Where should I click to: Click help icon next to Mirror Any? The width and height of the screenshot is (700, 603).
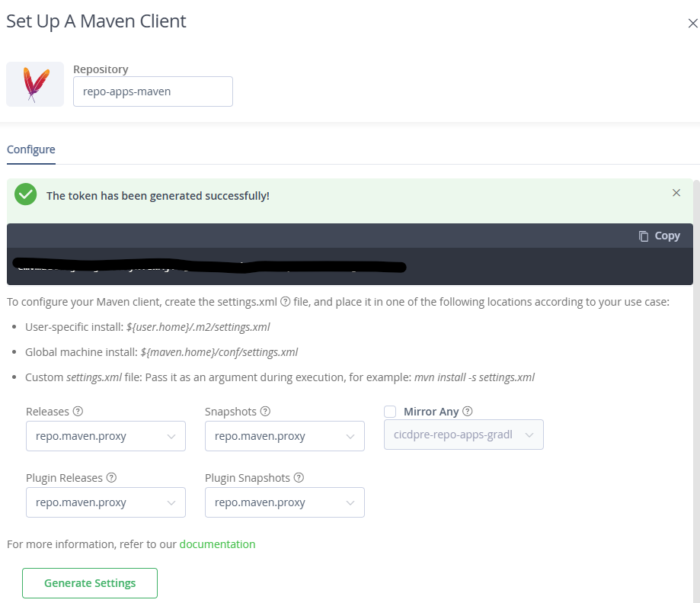(468, 411)
